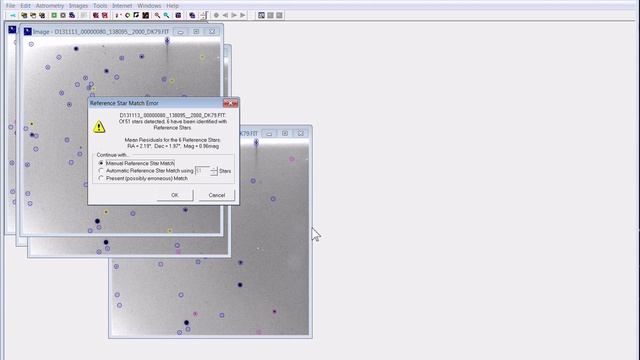The image size is (640, 360).
Task: Click the last gray window arrangement icon
Action: pos(279,15)
